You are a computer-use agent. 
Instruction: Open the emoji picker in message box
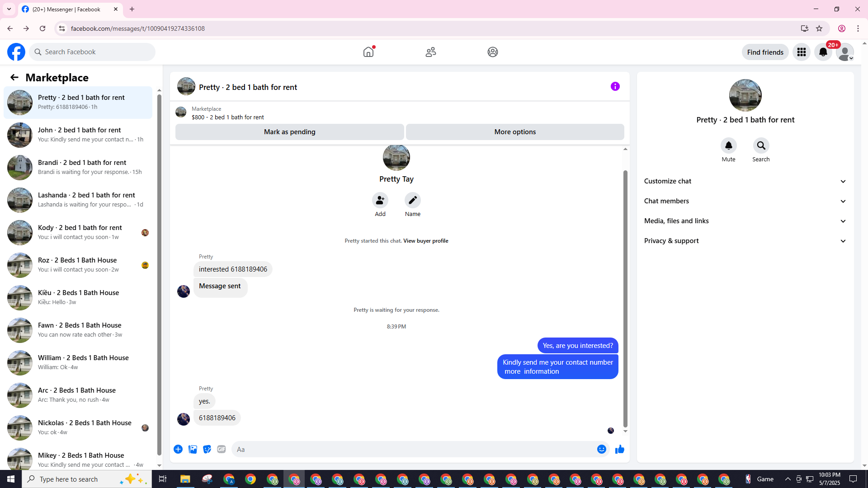[601, 449]
